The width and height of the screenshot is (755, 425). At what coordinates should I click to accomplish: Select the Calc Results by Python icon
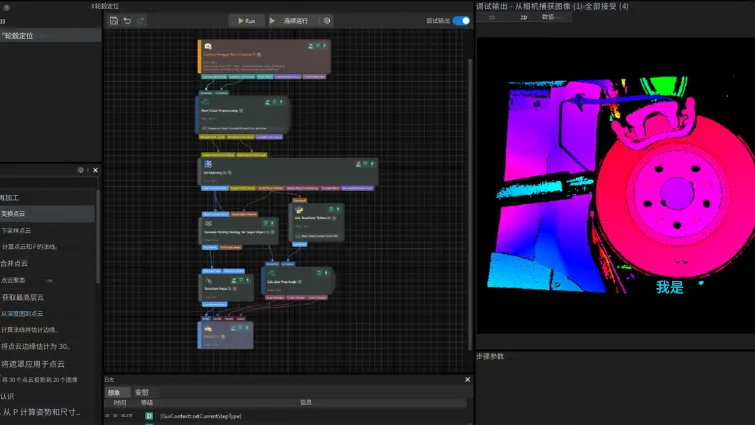299,210
